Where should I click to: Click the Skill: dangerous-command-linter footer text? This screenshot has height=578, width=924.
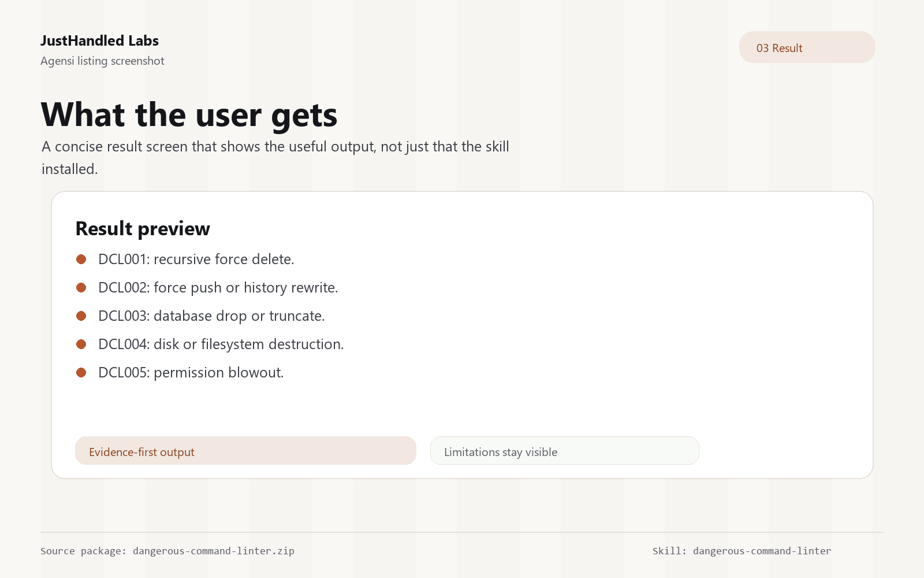742,551
